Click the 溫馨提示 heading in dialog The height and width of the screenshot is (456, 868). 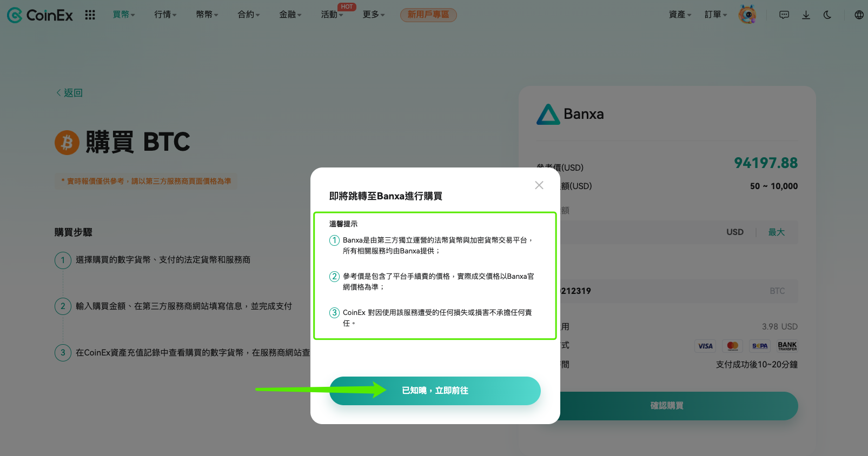(x=343, y=224)
